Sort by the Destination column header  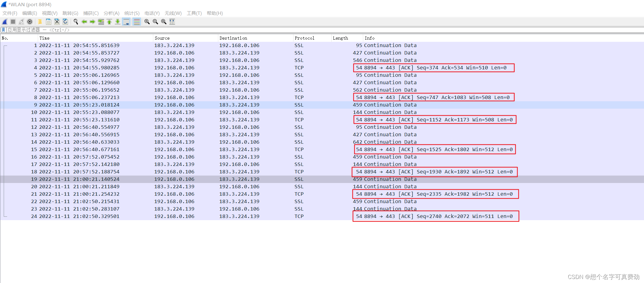pyautogui.click(x=256, y=38)
